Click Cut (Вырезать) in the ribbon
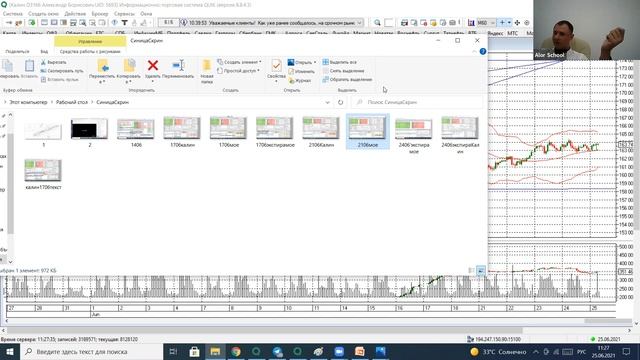The width and height of the screenshot is (640, 360). click(x=53, y=62)
